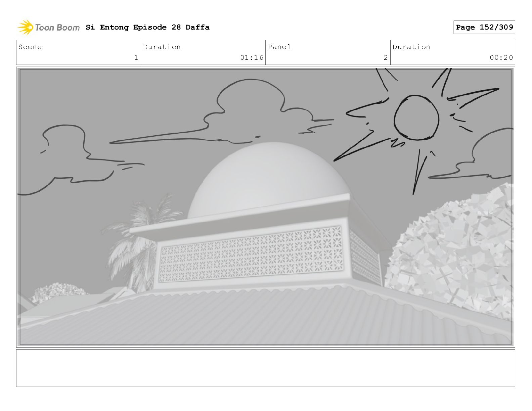Click the 'Panel' header label
532x411 pixels.
279,47
